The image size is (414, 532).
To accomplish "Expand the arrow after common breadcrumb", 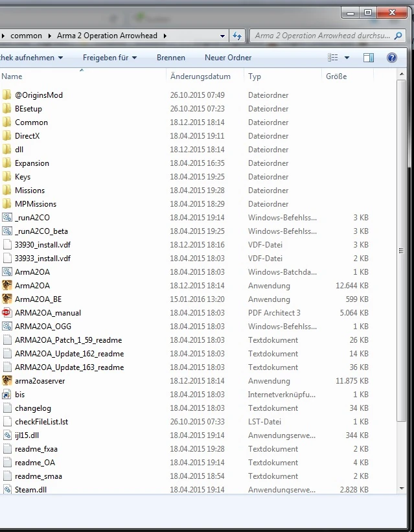I will coord(49,36).
